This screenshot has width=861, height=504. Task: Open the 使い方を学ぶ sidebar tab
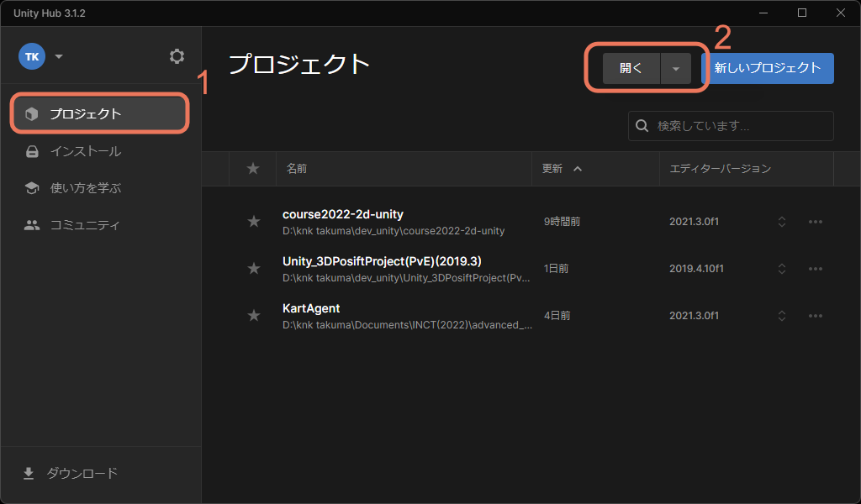pyautogui.click(x=100, y=188)
